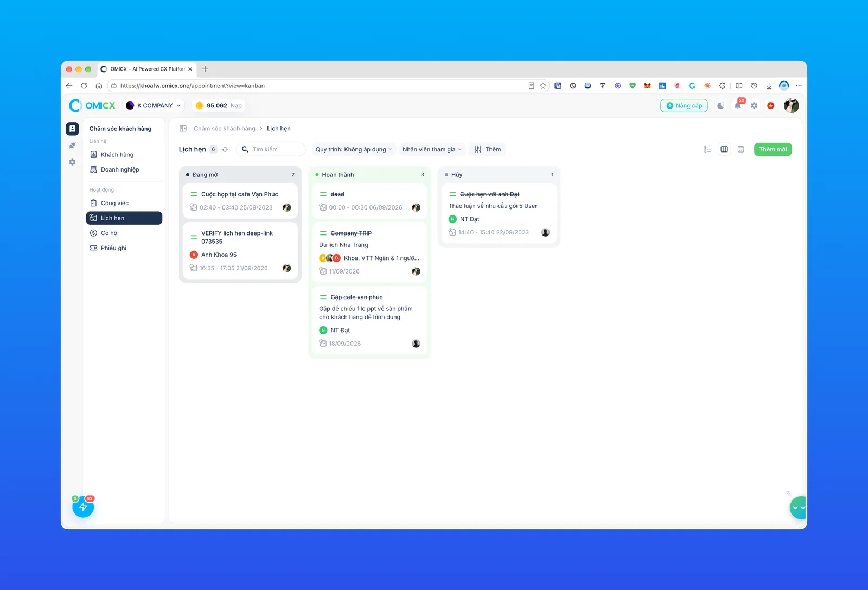Toggle dark mode moon icon
The height and width of the screenshot is (590, 868).
click(x=720, y=106)
